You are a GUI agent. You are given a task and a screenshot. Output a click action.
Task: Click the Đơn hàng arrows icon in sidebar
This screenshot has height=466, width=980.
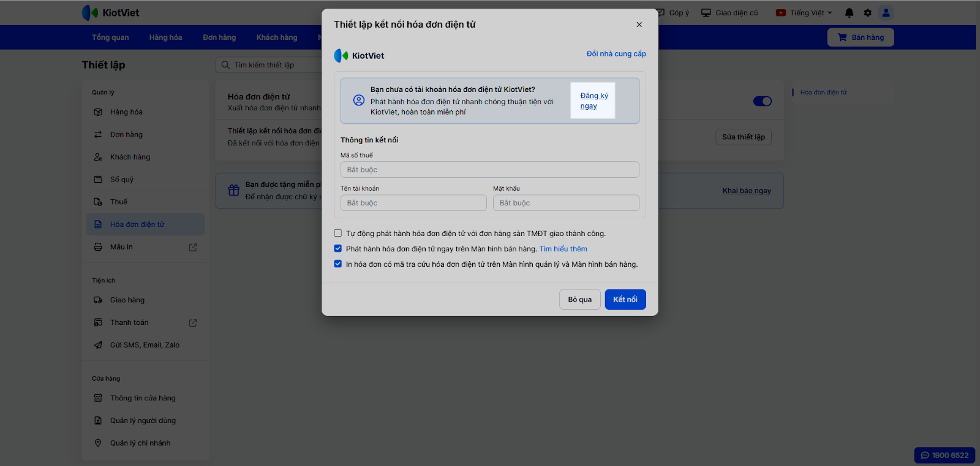click(98, 134)
